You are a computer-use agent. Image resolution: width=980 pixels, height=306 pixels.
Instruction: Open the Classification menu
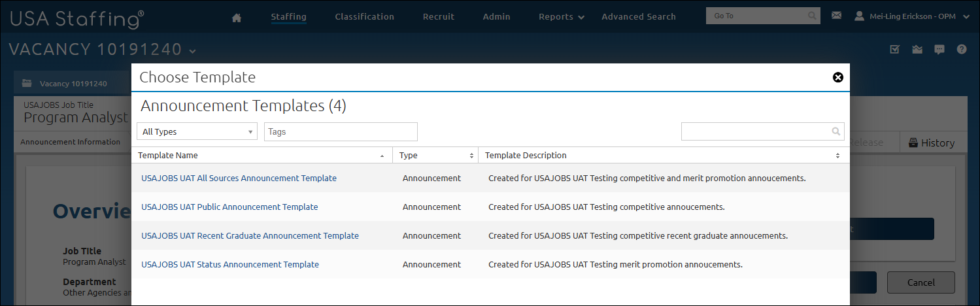364,17
